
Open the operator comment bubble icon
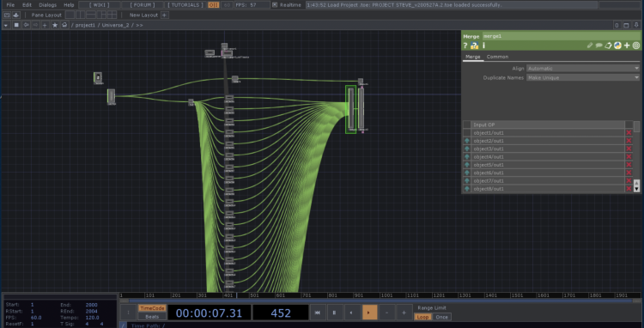pos(598,46)
